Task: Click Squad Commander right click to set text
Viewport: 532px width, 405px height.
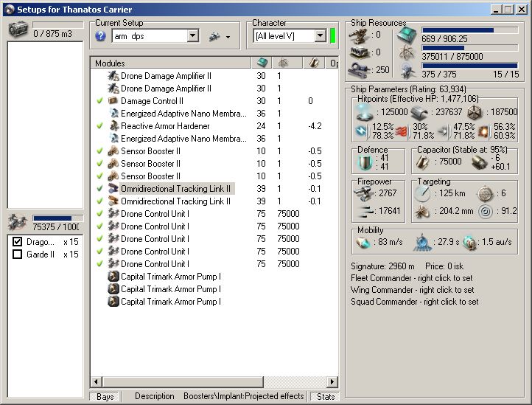Action: [x=415, y=302]
